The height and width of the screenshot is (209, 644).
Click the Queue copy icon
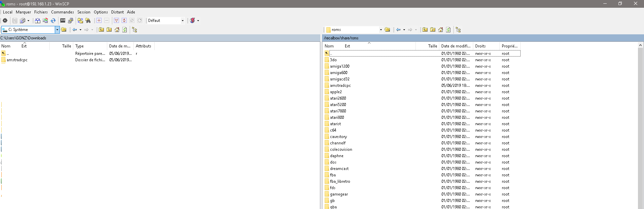(22, 21)
